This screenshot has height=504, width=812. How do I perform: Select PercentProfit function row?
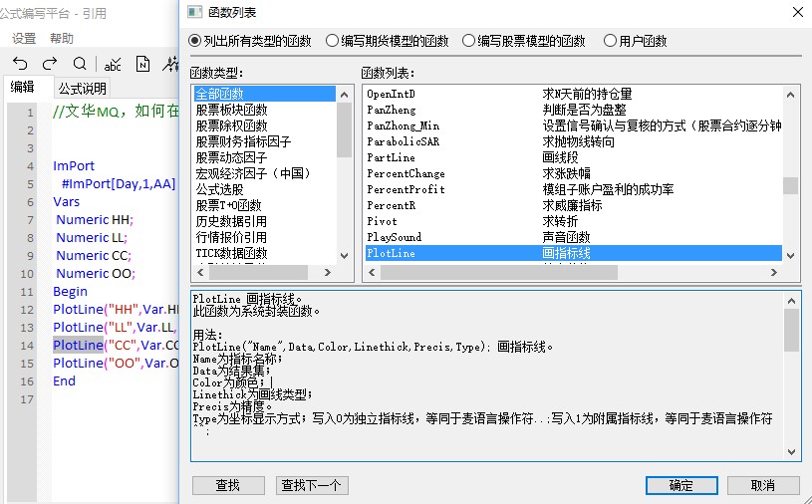(573, 189)
